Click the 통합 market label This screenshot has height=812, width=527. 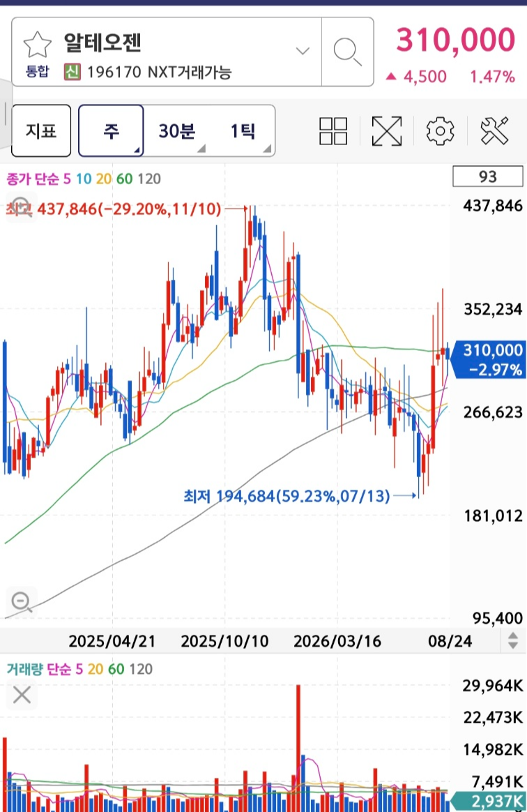click(x=37, y=71)
